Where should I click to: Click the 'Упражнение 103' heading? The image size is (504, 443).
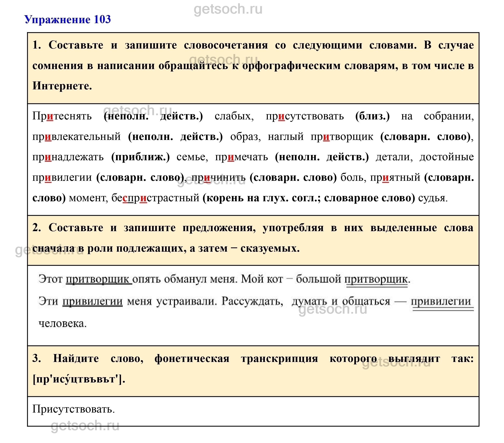(x=68, y=19)
